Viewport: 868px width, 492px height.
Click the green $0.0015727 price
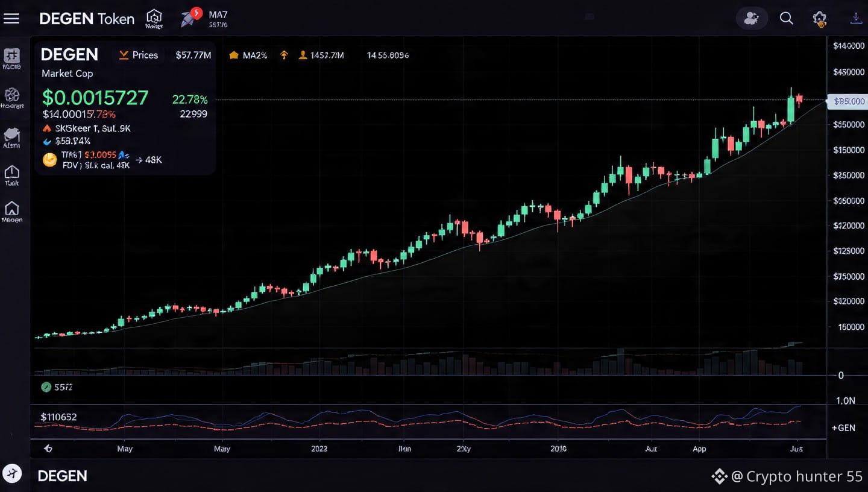point(95,98)
